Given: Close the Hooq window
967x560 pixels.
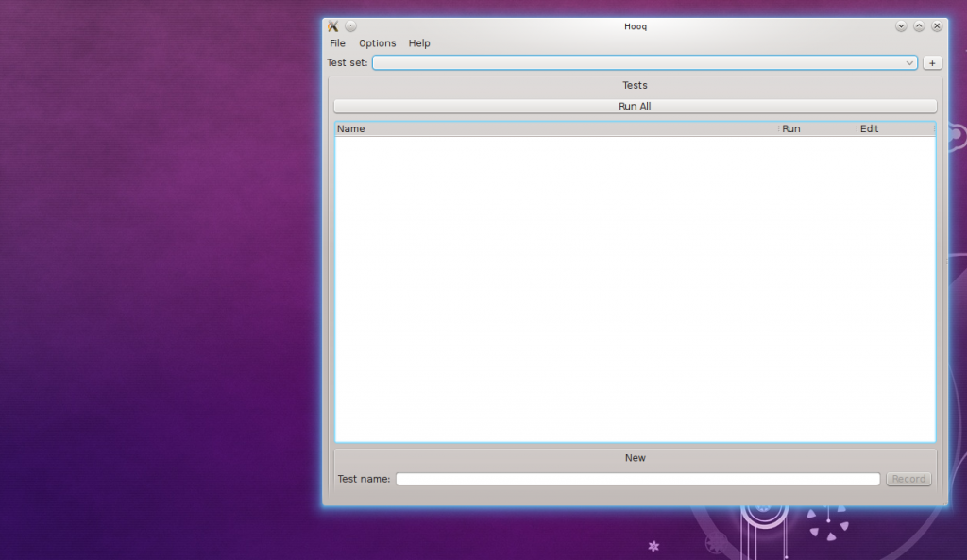Looking at the screenshot, I should pos(937,26).
